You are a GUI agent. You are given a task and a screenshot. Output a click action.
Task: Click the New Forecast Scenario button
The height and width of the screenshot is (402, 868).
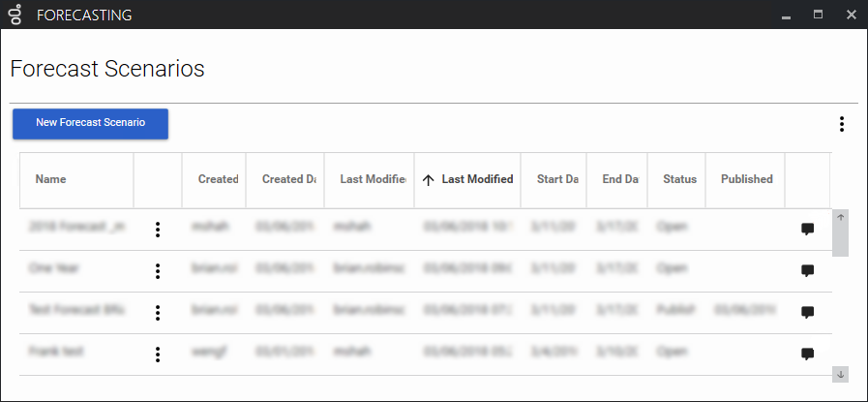click(90, 124)
